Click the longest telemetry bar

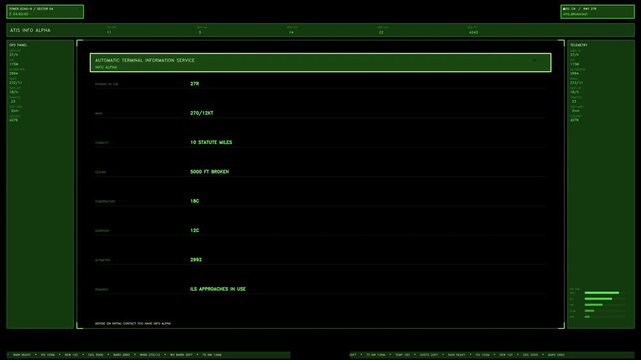click(602, 293)
